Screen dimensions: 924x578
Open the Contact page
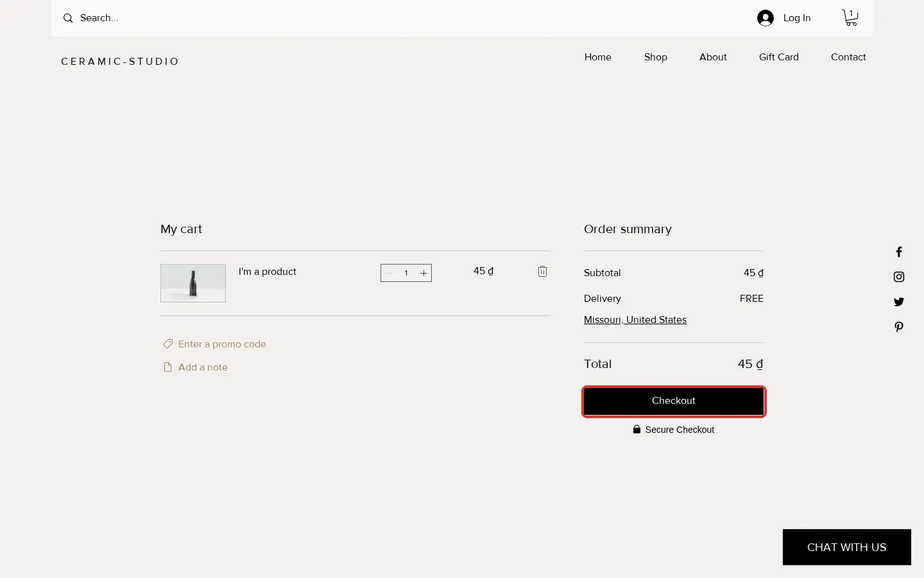[848, 57]
